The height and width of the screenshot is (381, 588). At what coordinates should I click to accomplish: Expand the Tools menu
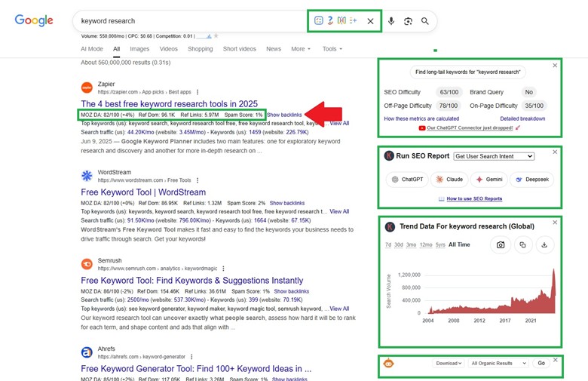coord(332,49)
